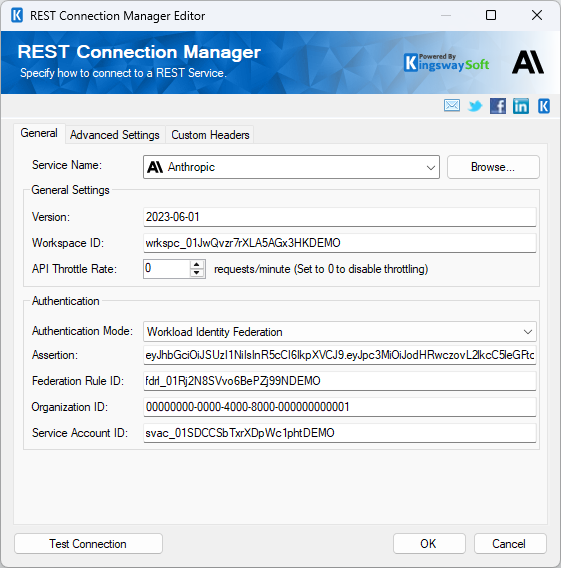Viewport: 561px width, 568px height.
Task: Increase API Throttle Rate with up arrow
Action: [x=197, y=265]
